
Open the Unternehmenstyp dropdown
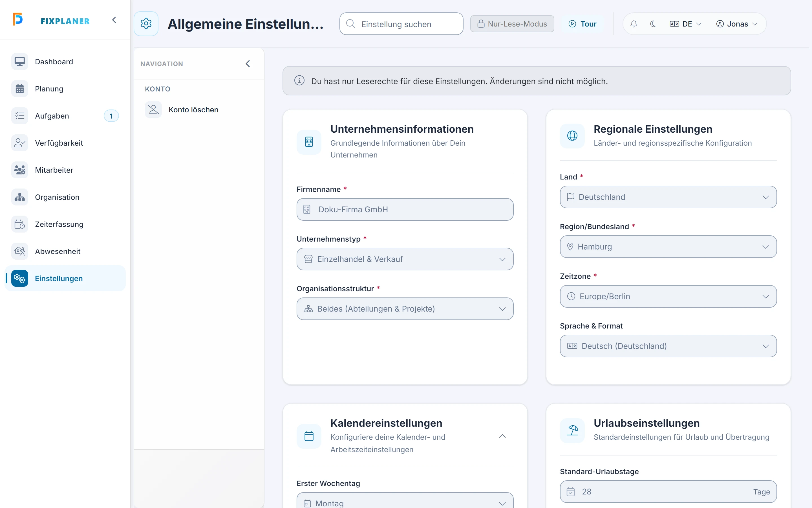405,259
